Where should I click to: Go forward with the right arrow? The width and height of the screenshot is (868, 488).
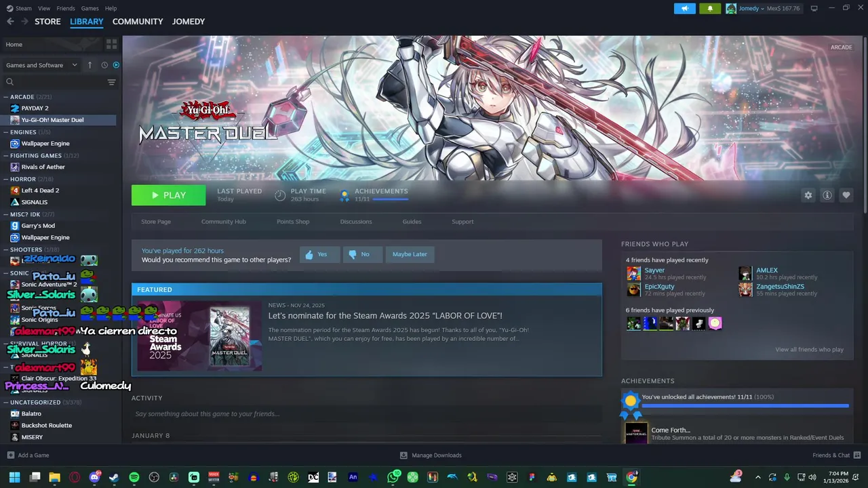tap(24, 22)
